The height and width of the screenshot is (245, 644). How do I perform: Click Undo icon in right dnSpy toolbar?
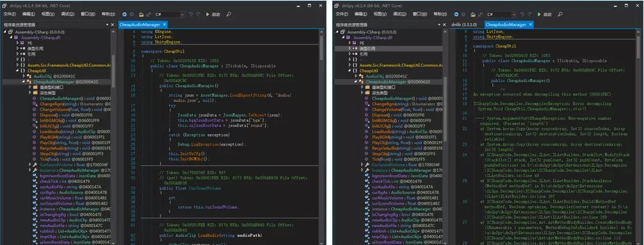(x=523, y=14)
